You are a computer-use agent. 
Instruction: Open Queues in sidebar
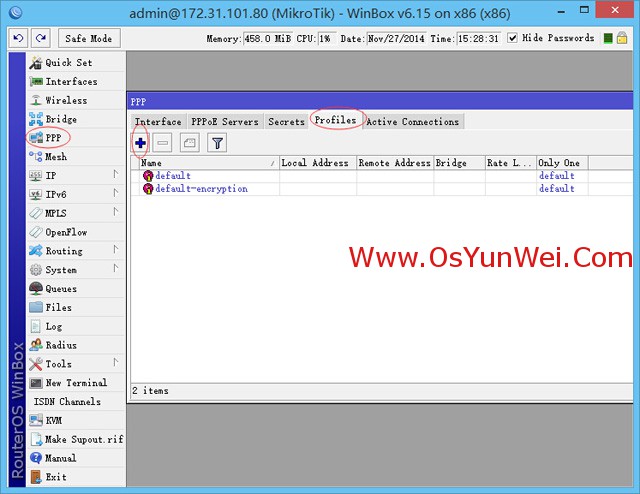coord(76,289)
